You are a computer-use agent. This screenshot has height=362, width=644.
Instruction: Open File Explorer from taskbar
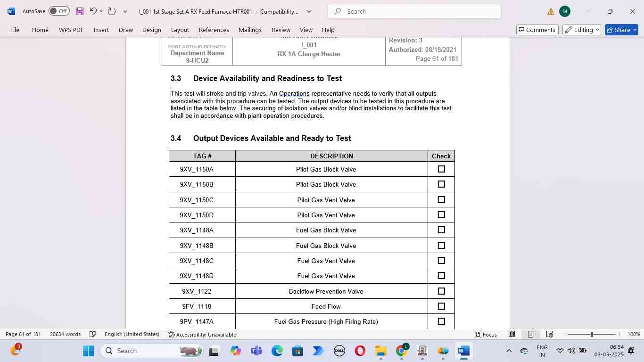click(x=380, y=351)
